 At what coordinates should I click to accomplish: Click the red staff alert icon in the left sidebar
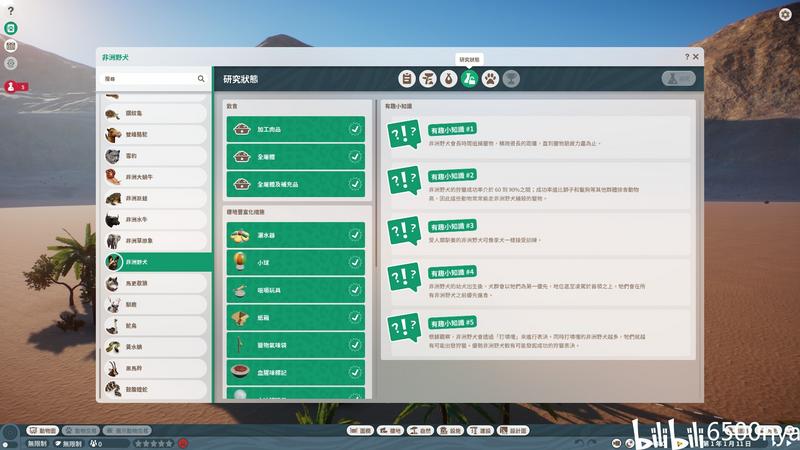point(11,87)
